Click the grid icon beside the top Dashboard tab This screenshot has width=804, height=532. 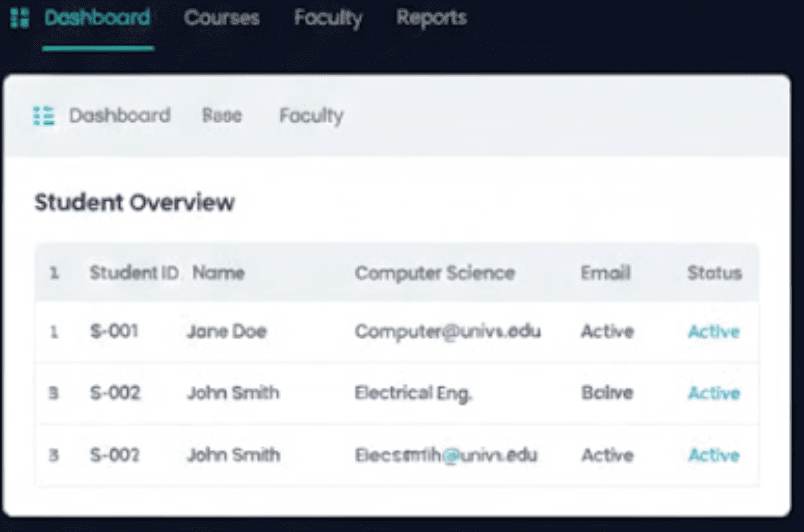(19, 18)
